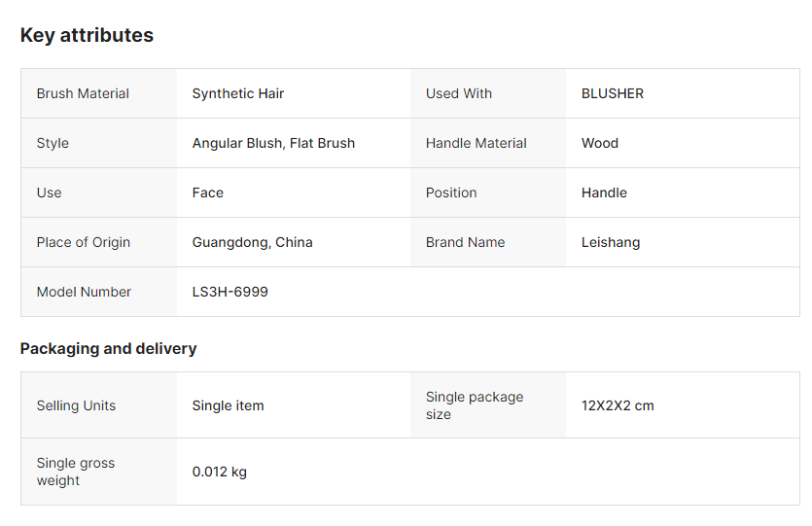Screen dimensions: 812x526
Task: Select the Wood value text
Action: pos(600,143)
